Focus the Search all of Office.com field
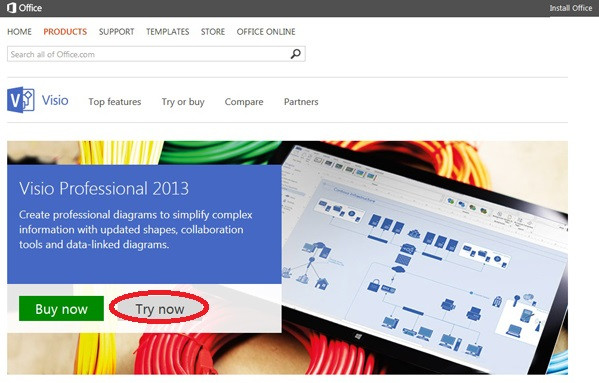 (x=156, y=54)
